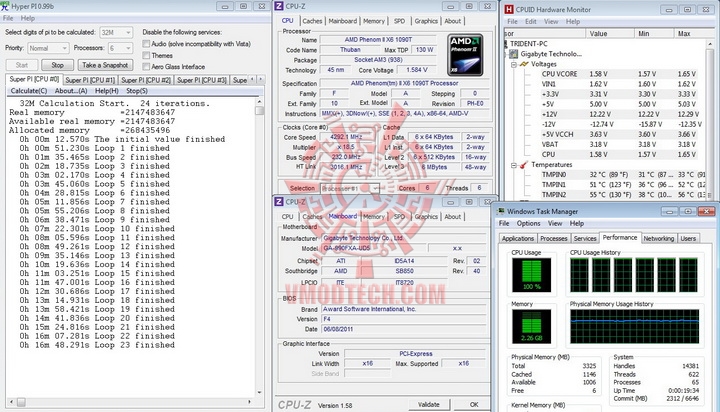This screenshot has height=412, width=720.
Task: Open the digits of pi 32M dropdown
Action: click(x=116, y=32)
